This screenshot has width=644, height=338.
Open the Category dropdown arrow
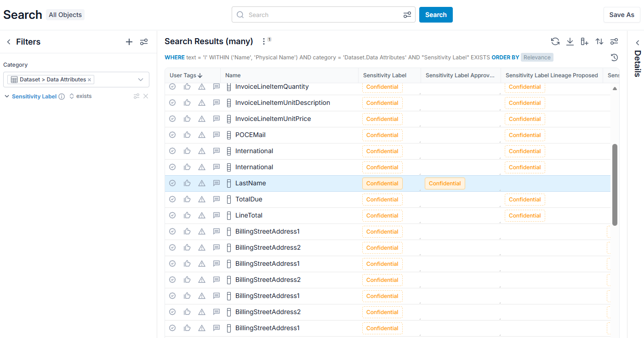(x=141, y=80)
